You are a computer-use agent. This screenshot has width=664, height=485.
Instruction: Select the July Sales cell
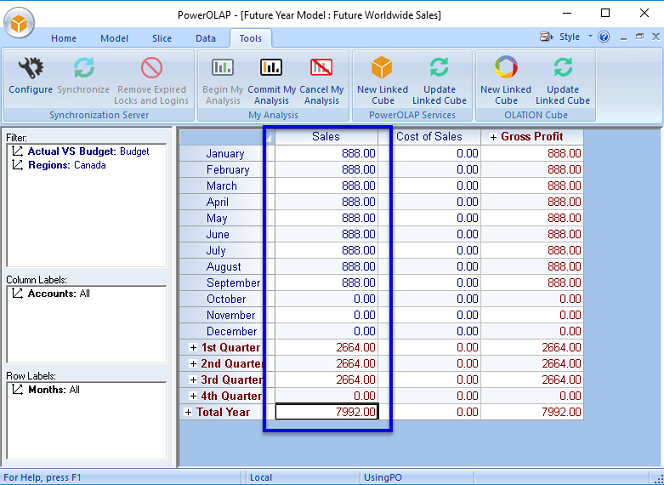326,250
